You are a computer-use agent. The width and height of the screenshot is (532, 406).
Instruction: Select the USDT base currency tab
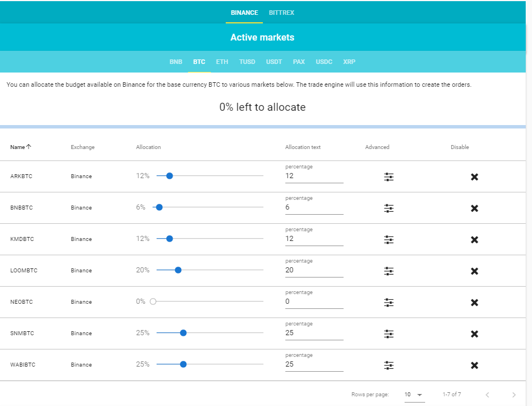pyautogui.click(x=274, y=62)
